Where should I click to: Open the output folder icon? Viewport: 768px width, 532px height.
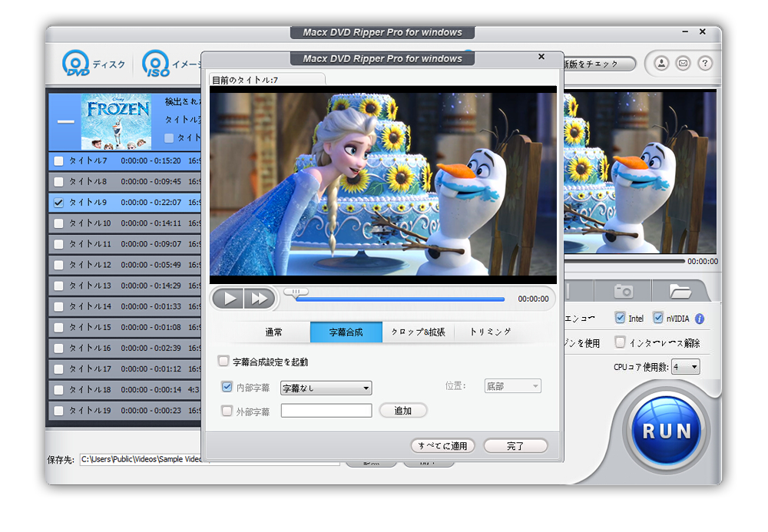pos(680,291)
